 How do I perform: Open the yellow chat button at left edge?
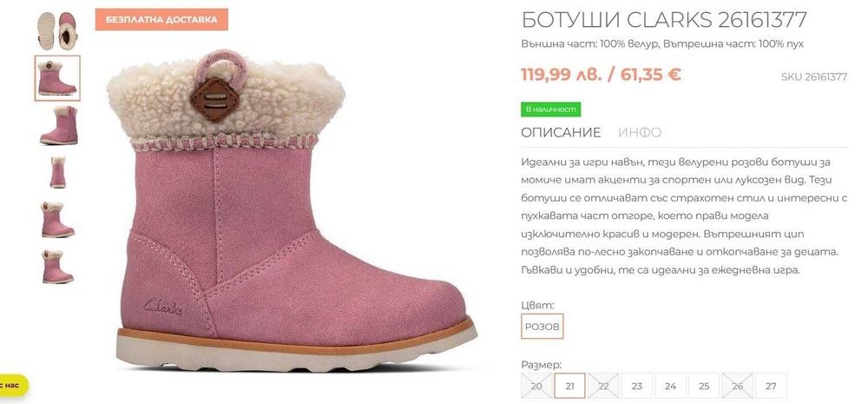tap(13, 385)
